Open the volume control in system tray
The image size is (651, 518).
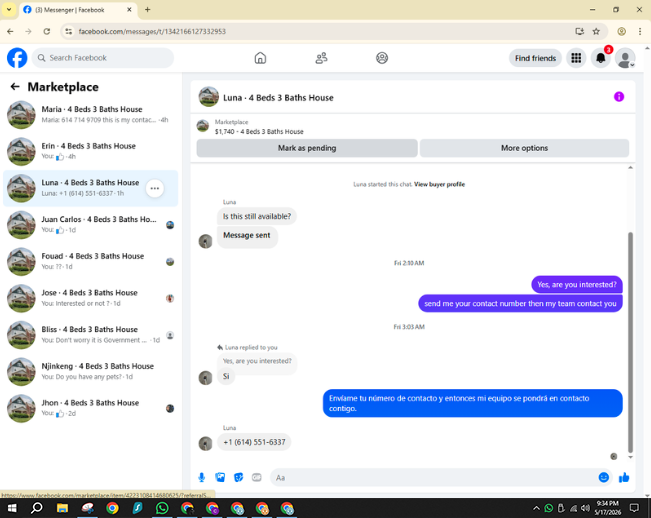pyautogui.click(x=585, y=508)
